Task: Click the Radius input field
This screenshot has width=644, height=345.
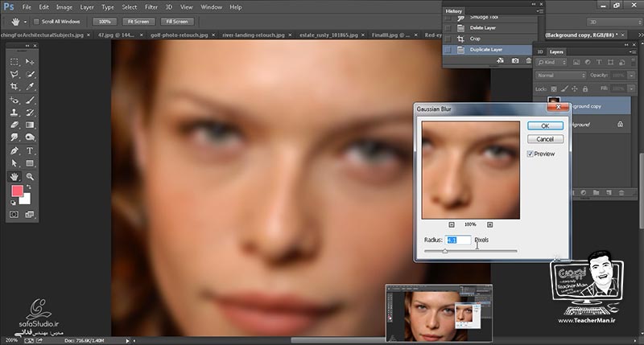Action: click(457, 240)
